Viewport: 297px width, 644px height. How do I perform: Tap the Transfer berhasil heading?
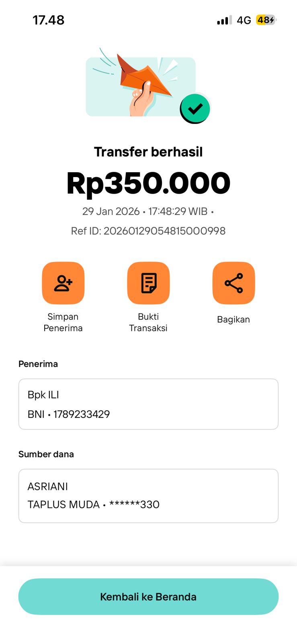(148, 152)
